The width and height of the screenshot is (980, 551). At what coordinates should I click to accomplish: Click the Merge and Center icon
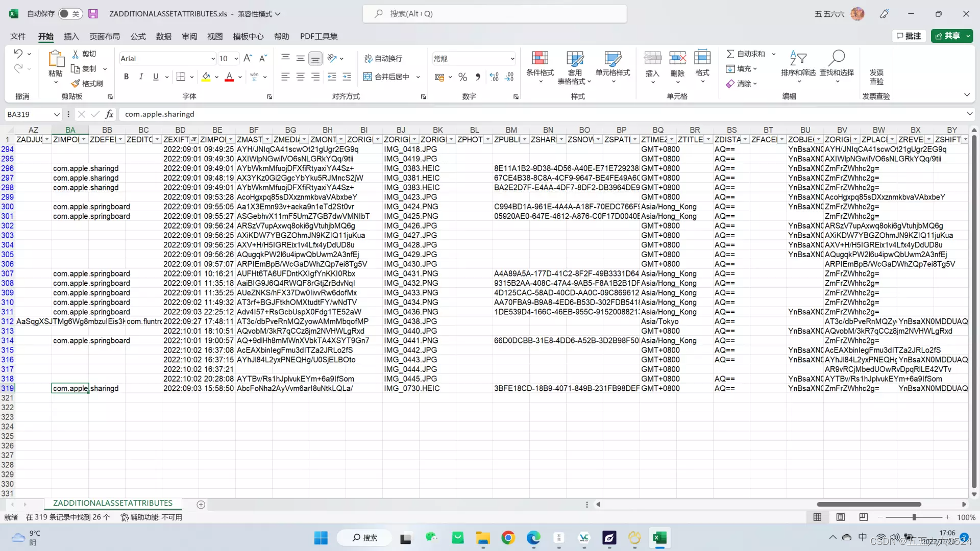[367, 77]
